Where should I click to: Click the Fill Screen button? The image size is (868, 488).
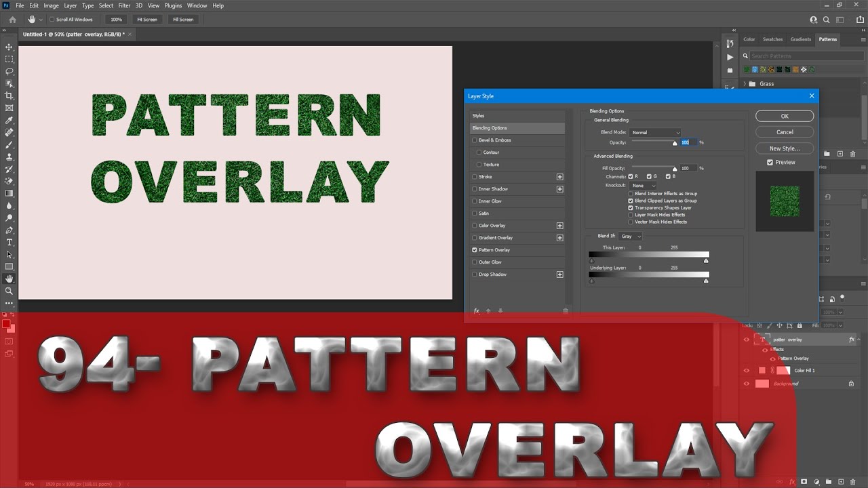click(182, 20)
